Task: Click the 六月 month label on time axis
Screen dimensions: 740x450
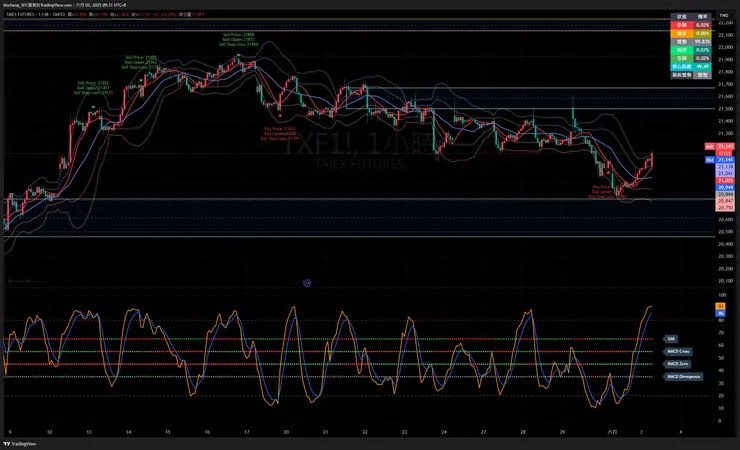Action: click(x=612, y=432)
